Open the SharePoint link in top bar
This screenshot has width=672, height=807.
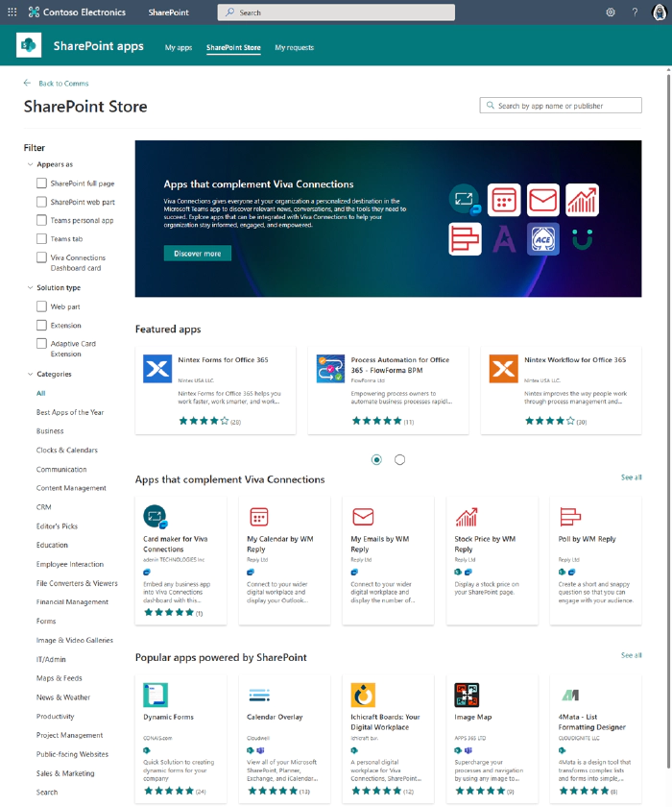(x=168, y=12)
